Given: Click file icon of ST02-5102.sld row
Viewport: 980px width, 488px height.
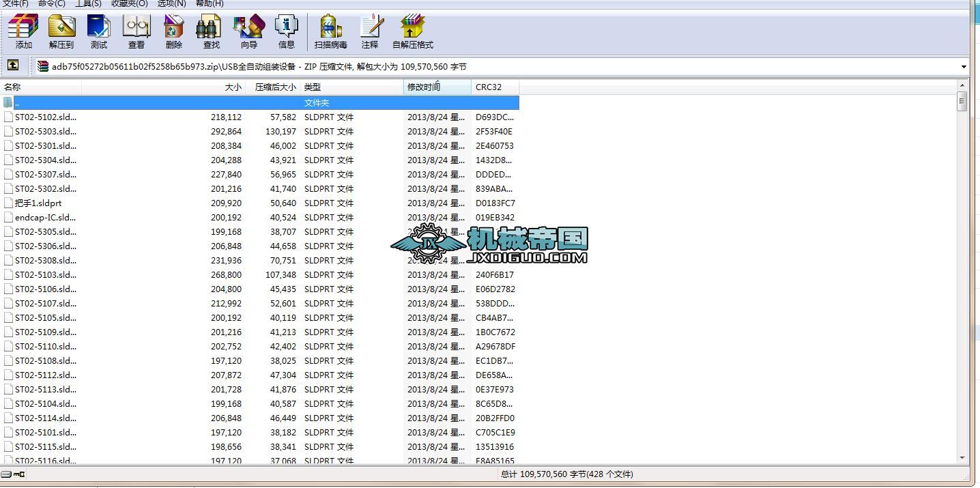Looking at the screenshot, I should click(x=8, y=117).
